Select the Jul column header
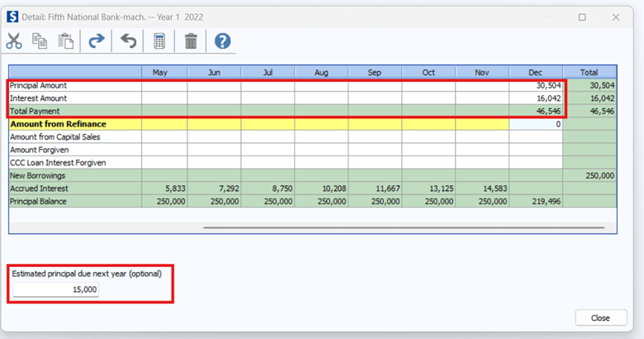The image size is (644, 339). 268,73
